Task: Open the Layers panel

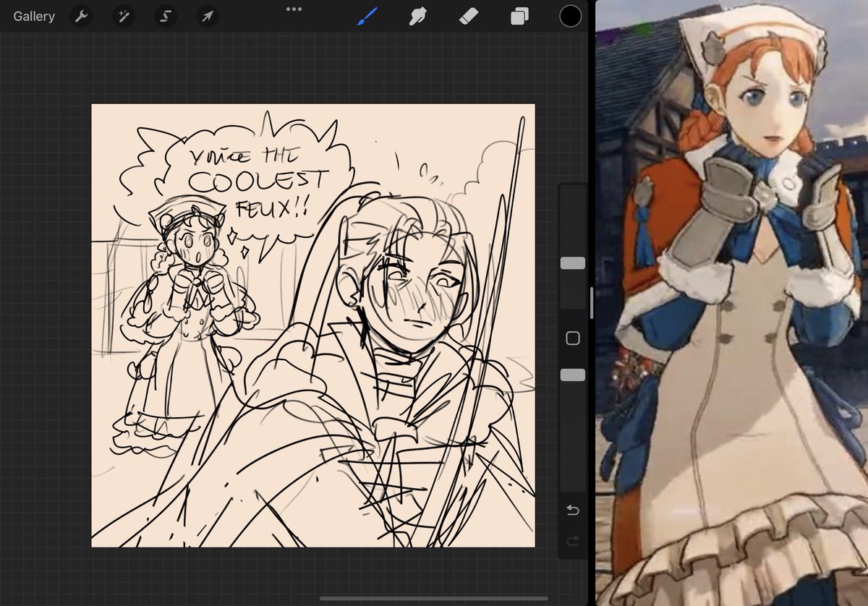Action: [x=519, y=16]
